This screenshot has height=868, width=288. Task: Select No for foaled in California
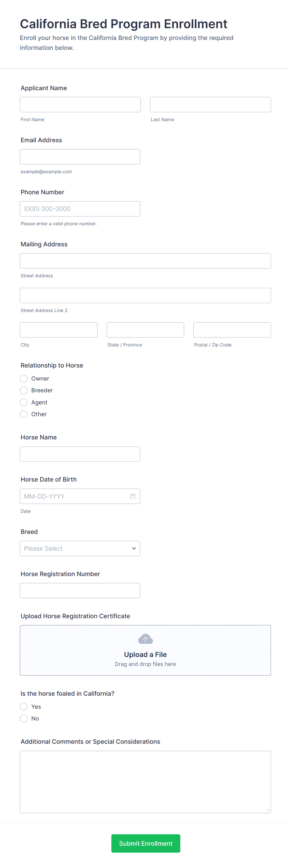tap(24, 718)
